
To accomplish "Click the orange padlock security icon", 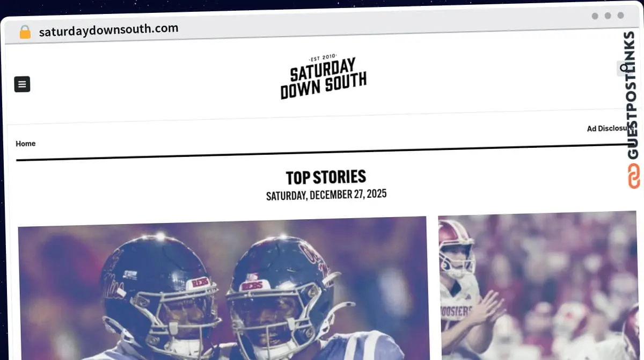I will tap(25, 32).
